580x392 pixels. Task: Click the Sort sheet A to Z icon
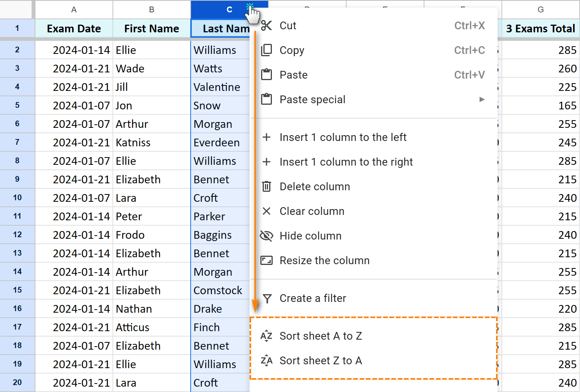(267, 336)
